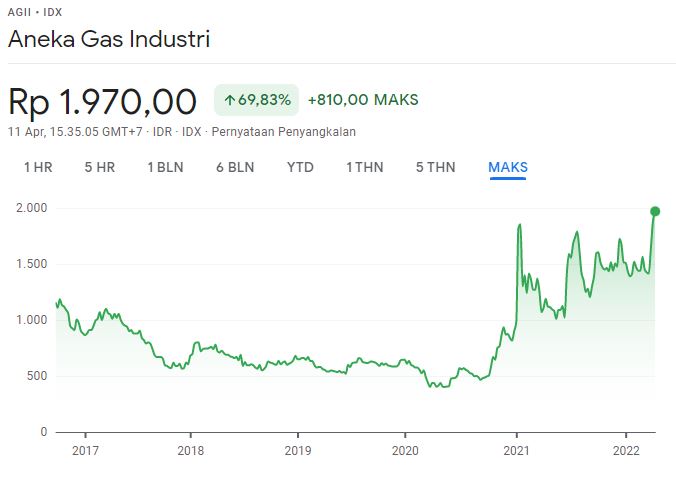Click the +810,00 MAKS change text
Image resolution: width=676 pixels, height=479 pixels.
tap(363, 100)
